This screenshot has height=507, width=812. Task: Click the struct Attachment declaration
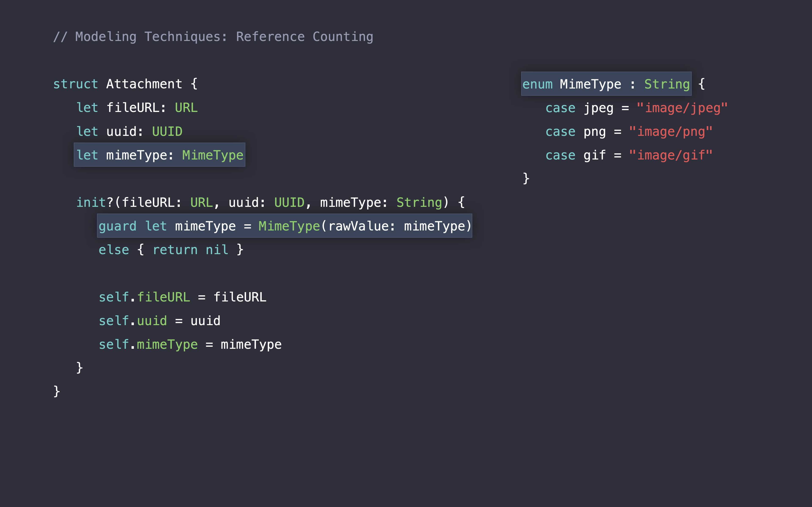point(125,84)
